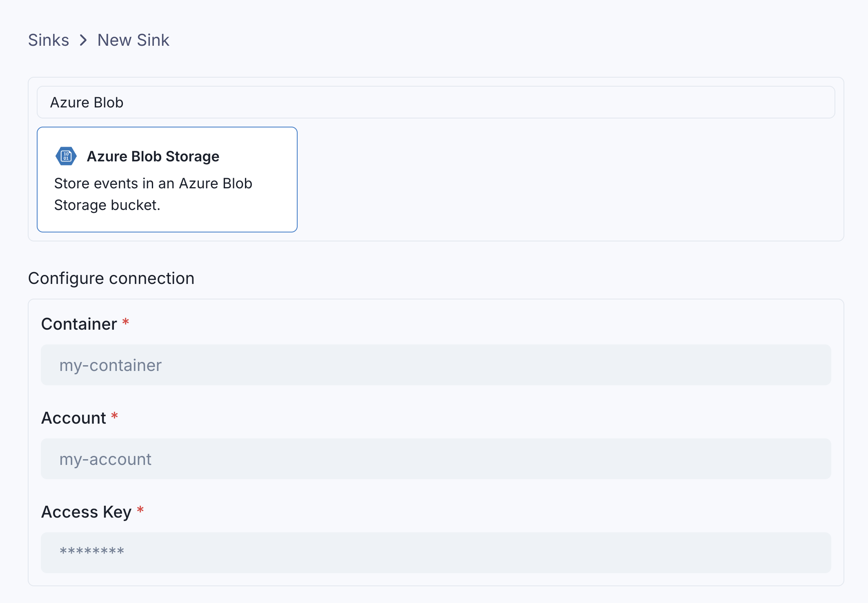The height and width of the screenshot is (603, 868).
Task: Click the Account field label
Action: [x=73, y=418]
